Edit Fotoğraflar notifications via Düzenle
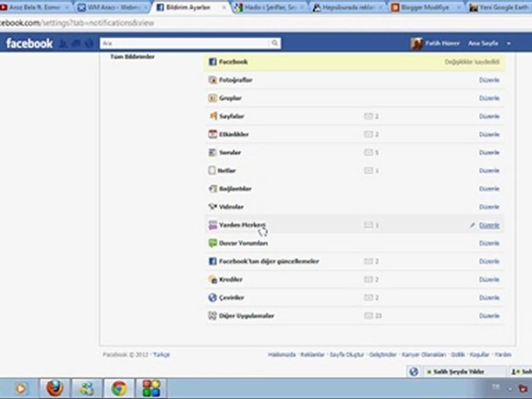Image resolution: width=532 pixels, height=399 pixels. (x=489, y=80)
